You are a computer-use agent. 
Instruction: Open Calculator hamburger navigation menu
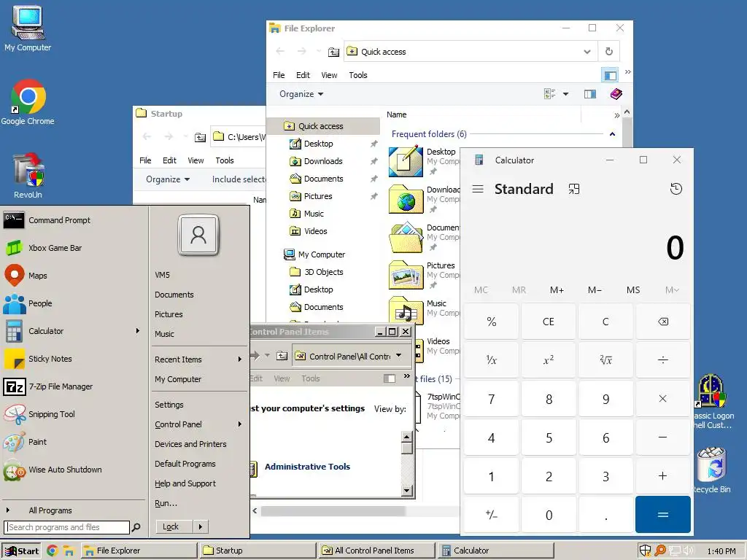478,189
